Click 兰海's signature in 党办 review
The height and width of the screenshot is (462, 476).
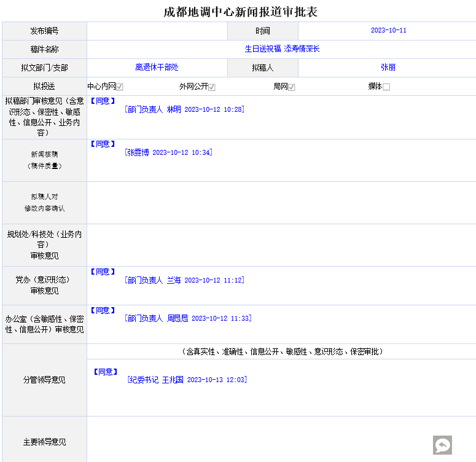pyautogui.click(x=184, y=280)
